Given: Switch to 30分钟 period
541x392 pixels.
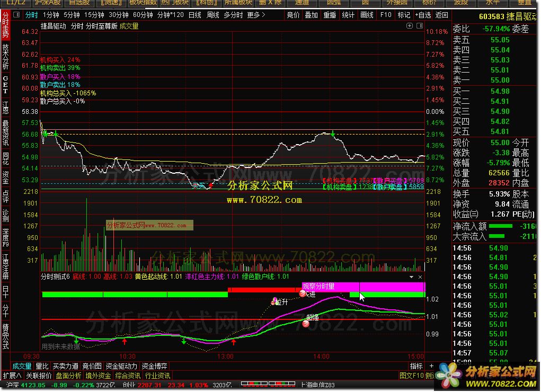Looking at the screenshot, I should [x=118, y=15].
